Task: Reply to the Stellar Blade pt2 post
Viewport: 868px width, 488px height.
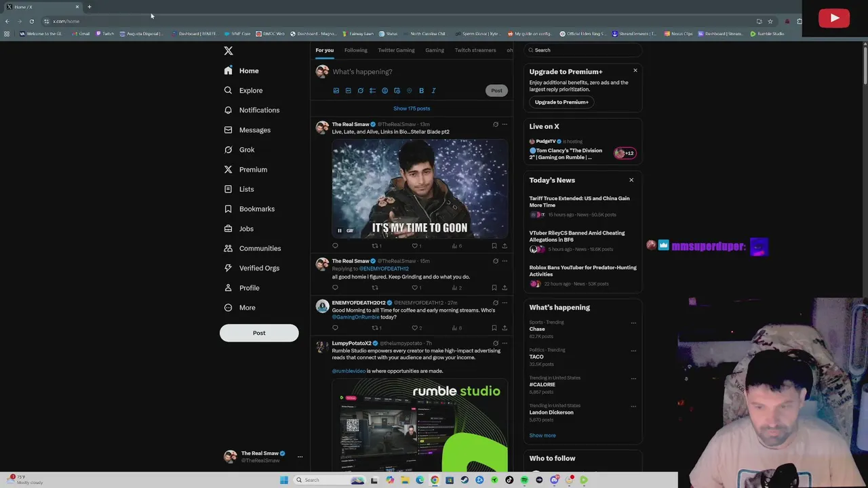Action: point(335,246)
